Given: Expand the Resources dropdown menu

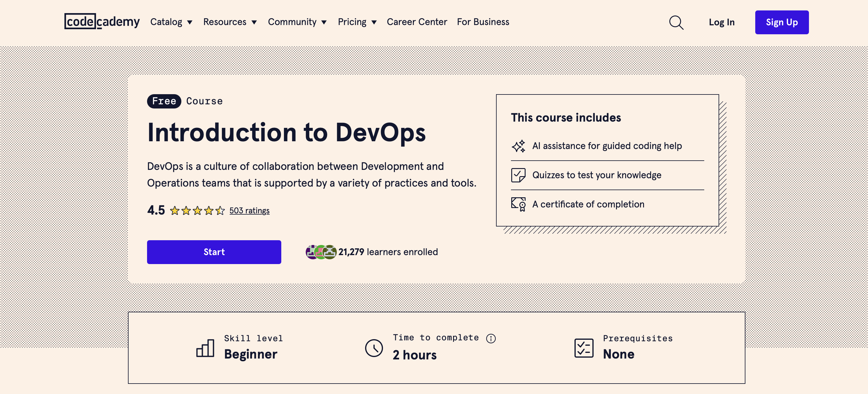Looking at the screenshot, I should (x=230, y=22).
